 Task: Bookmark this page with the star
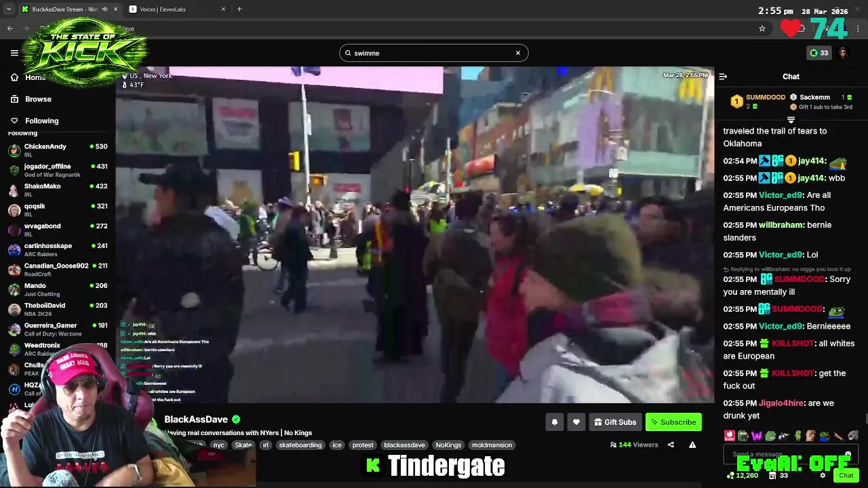[x=762, y=28]
